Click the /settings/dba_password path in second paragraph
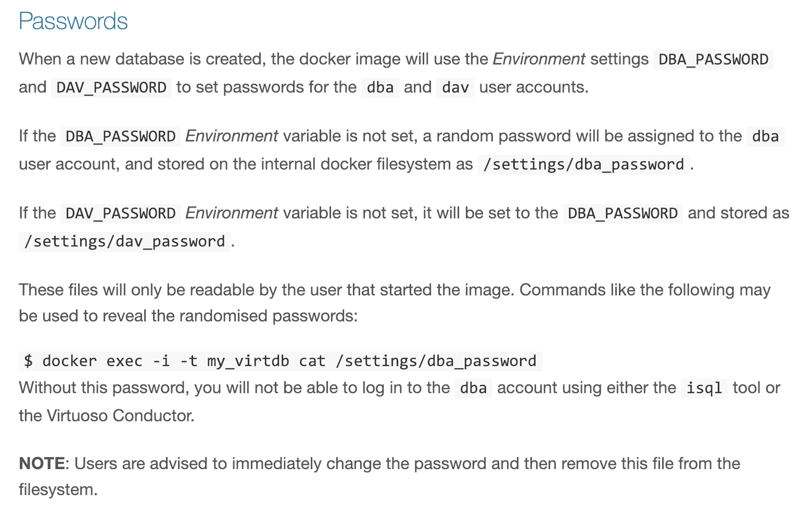The height and width of the screenshot is (518, 812). [x=583, y=164]
